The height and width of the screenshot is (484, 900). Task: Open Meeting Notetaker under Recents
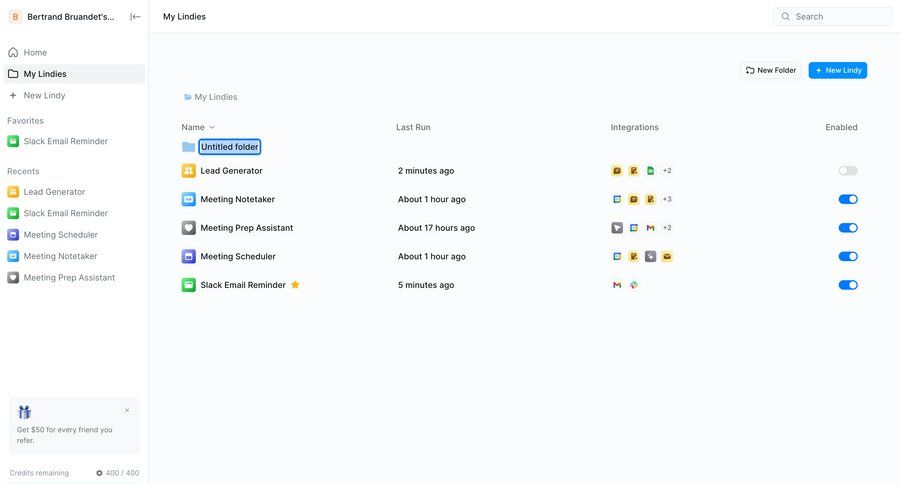coord(74,256)
